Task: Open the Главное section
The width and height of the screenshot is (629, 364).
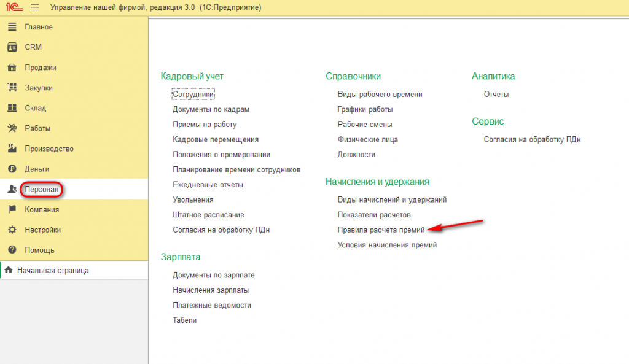Action: [39, 27]
